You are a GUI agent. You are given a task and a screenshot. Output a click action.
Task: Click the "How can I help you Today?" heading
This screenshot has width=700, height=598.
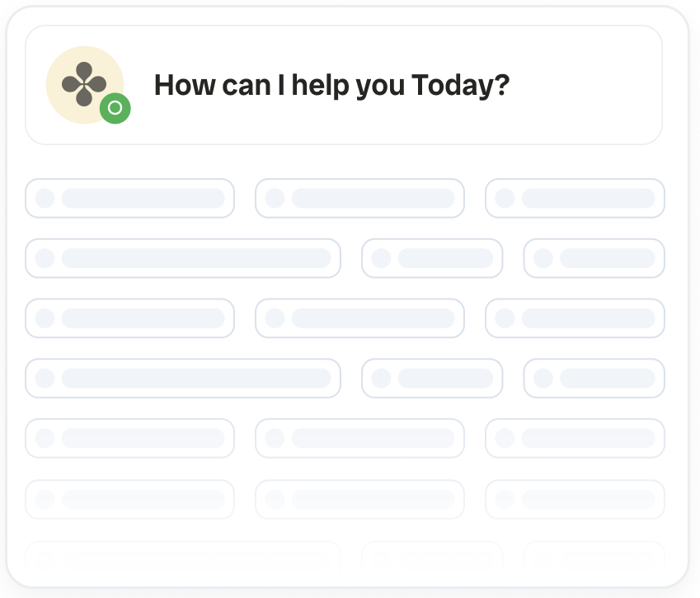tap(331, 85)
